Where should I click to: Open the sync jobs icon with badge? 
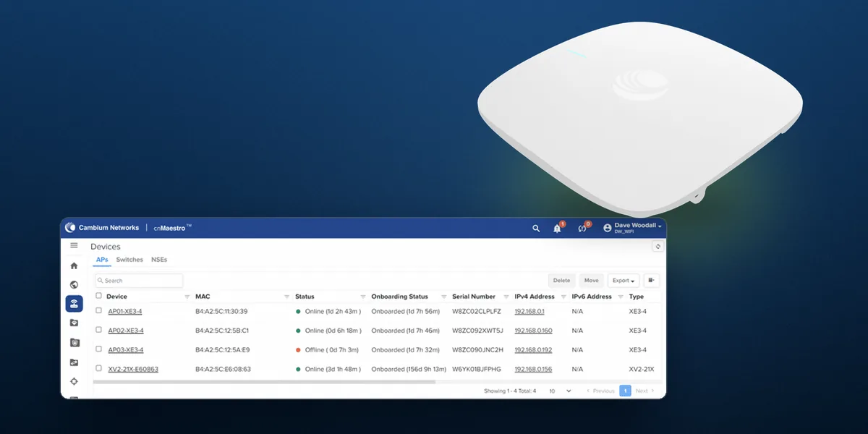[582, 228]
